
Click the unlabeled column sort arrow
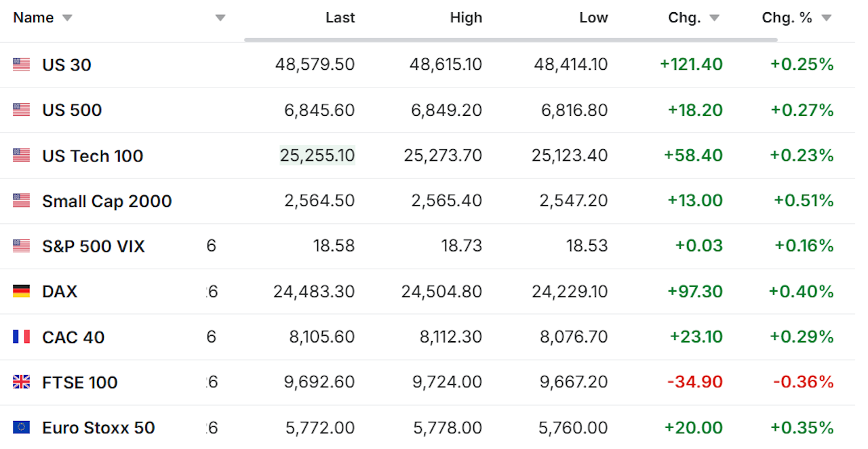[x=220, y=18]
